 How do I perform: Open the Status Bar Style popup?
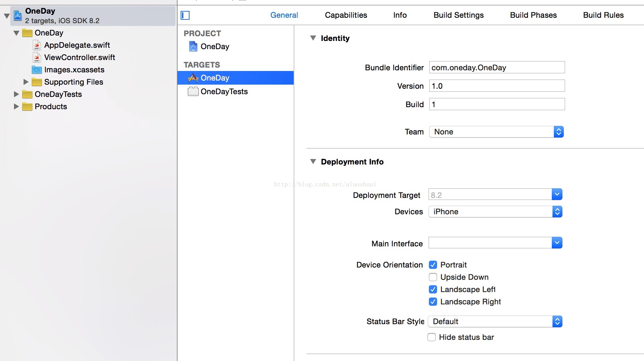tap(495, 321)
